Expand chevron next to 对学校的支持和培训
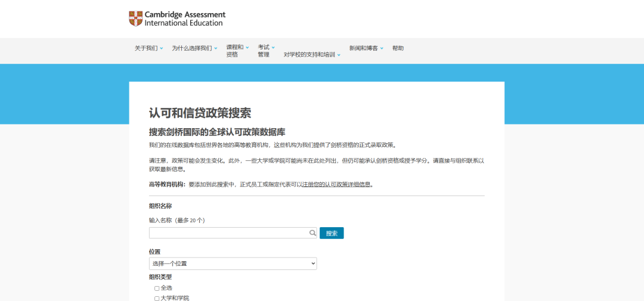The image size is (644, 301). (x=339, y=55)
